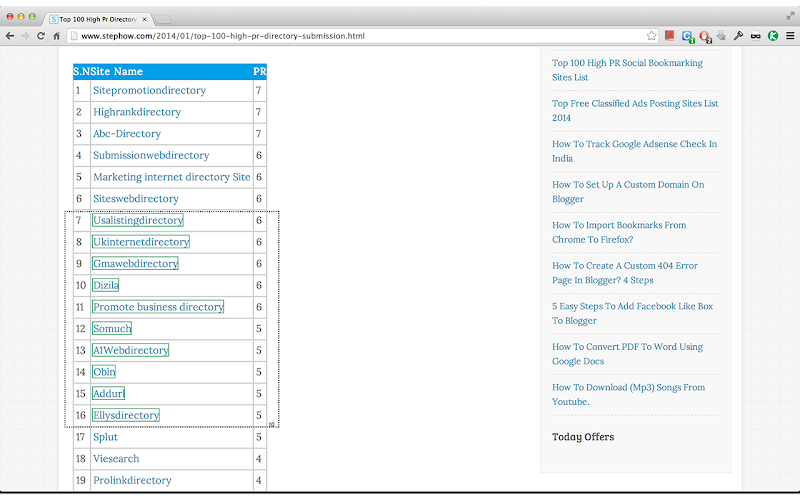The height and width of the screenshot is (500, 800).
Task: Bookmark this page with the star
Action: click(x=652, y=36)
